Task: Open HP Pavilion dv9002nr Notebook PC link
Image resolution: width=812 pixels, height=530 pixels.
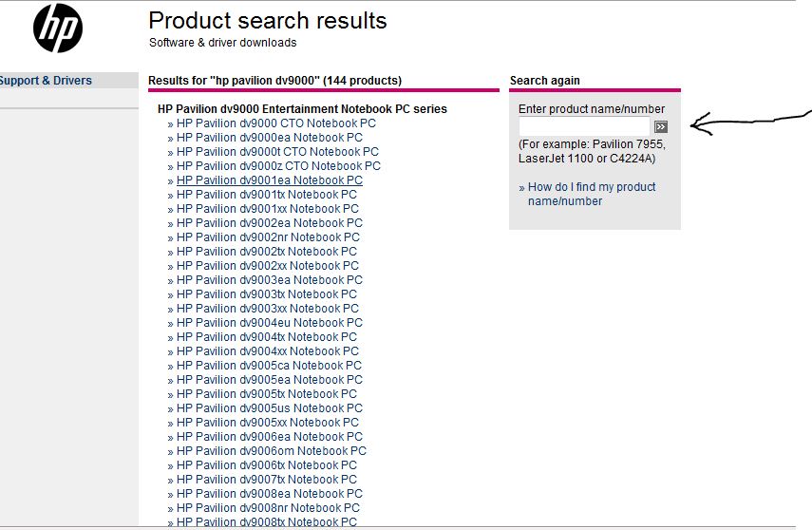Action: (268, 237)
